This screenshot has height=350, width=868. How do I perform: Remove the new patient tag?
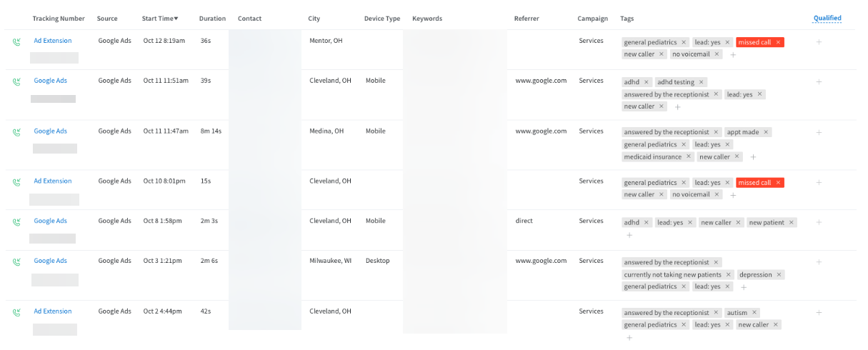pyautogui.click(x=792, y=223)
